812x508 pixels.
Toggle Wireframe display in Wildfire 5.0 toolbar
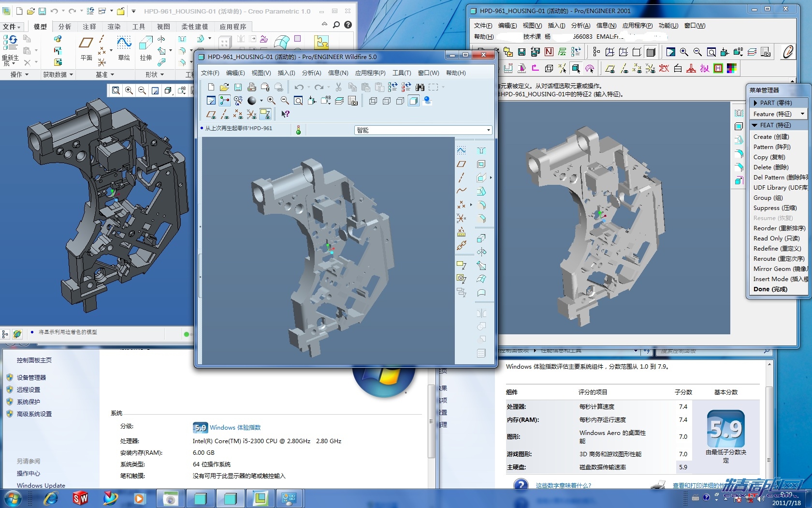(x=373, y=101)
